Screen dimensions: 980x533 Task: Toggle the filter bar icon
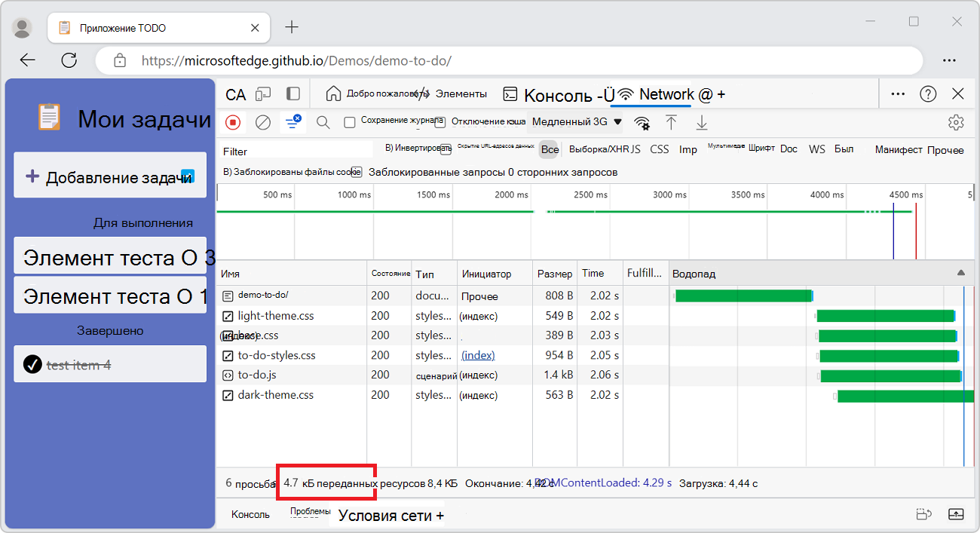point(292,122)
